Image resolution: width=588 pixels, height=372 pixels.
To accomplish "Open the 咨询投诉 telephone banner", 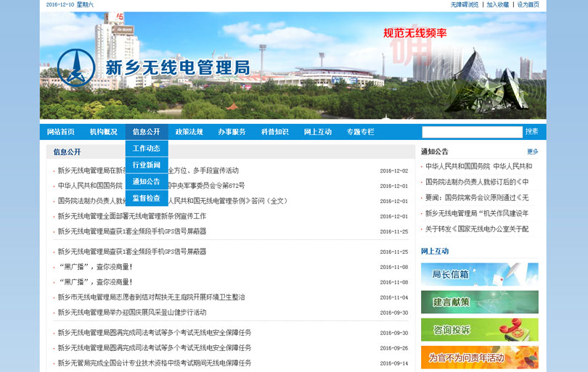I will [x=479, y=329].
